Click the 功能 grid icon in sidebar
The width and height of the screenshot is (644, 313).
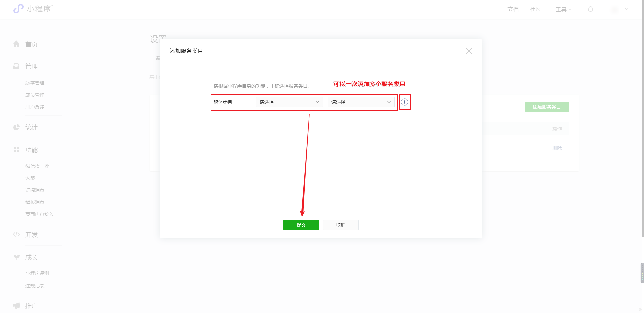pyautogui.click(x=16, y=150)
